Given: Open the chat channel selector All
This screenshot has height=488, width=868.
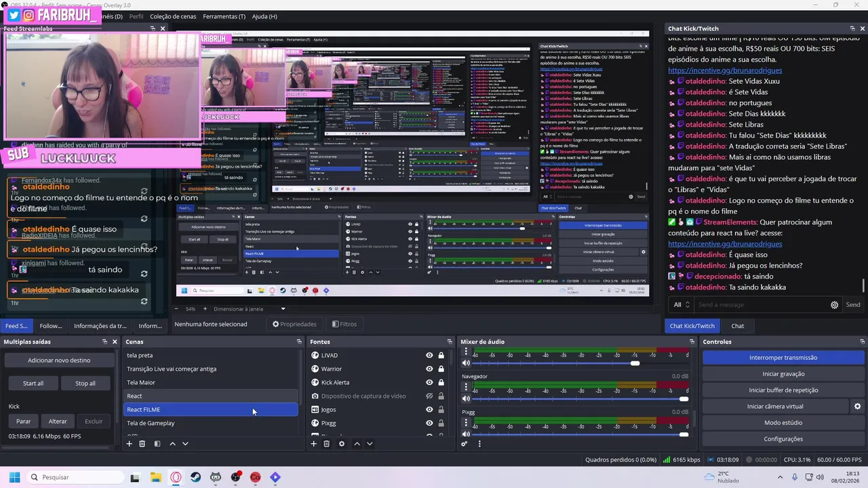Looking at the screenshot, I should 682,305.
